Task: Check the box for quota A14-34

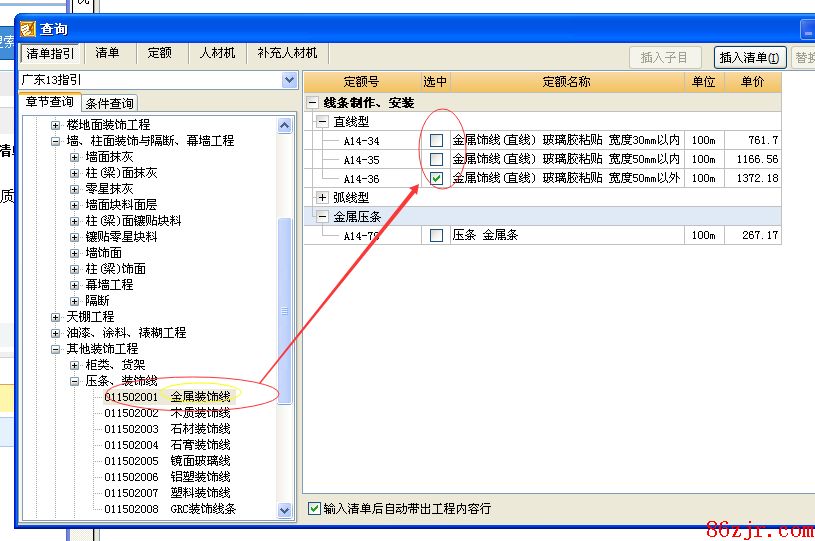Action: pos(436,141)
